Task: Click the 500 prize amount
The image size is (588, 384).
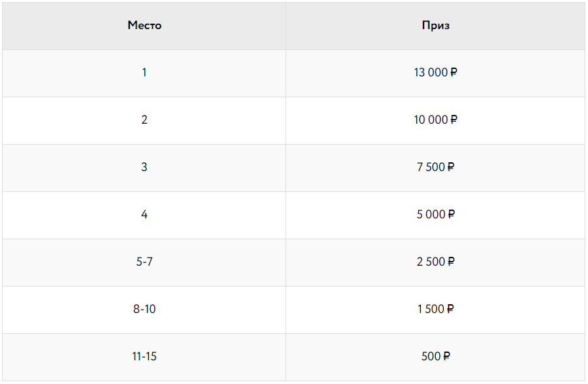Action: click(431, 356)
